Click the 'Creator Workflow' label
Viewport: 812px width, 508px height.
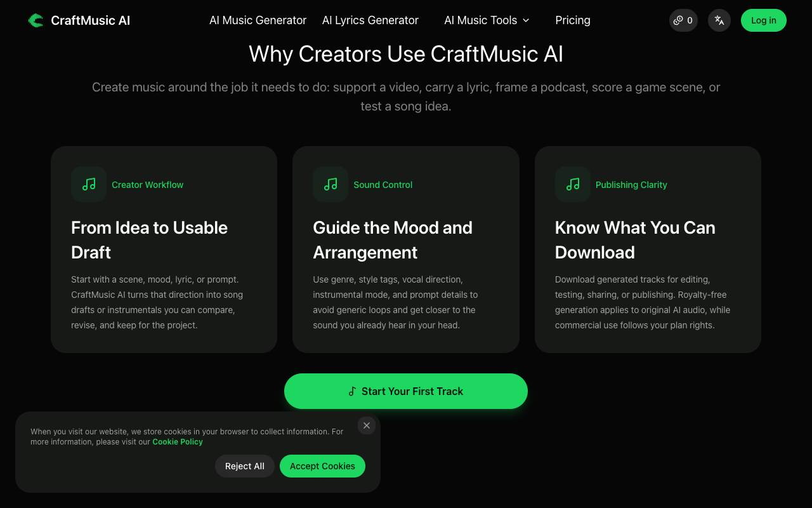(x=147, y=185)
